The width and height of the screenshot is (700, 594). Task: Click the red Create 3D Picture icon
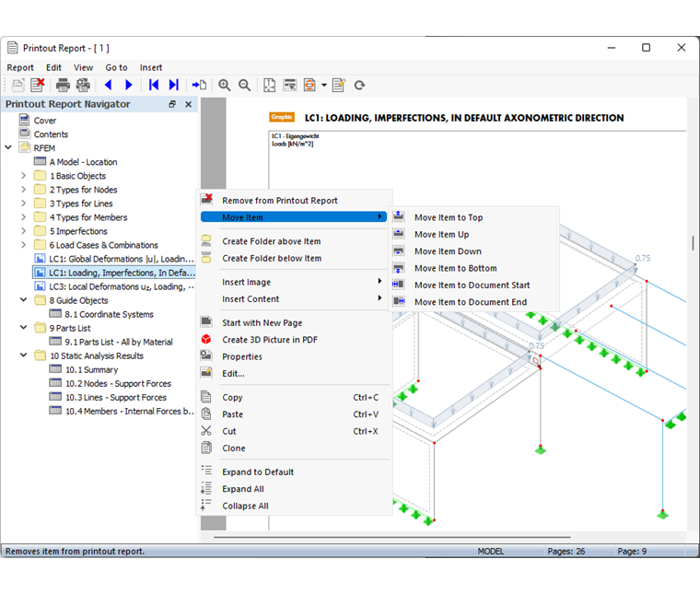coord(206,339)
